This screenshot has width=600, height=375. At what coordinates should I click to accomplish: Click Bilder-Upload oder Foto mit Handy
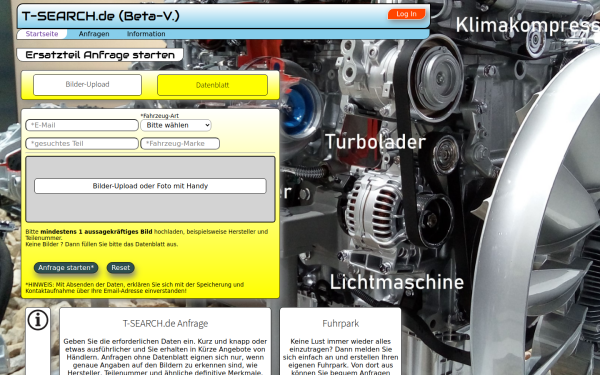tap(150, 186)
